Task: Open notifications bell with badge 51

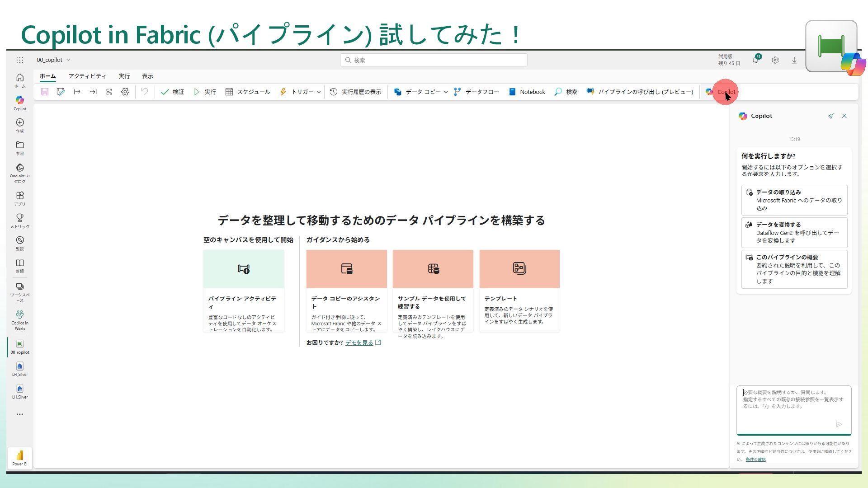Action: (x=756, y=60)
